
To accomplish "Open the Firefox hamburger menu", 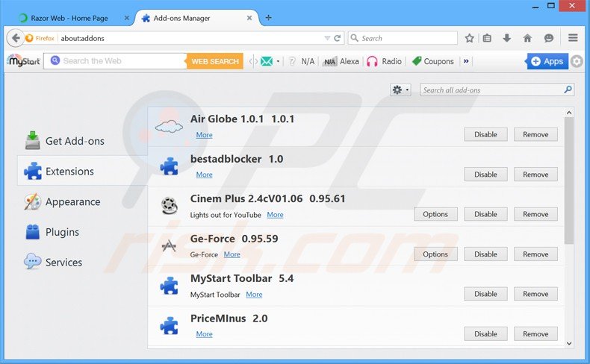I will pos(573,37).
